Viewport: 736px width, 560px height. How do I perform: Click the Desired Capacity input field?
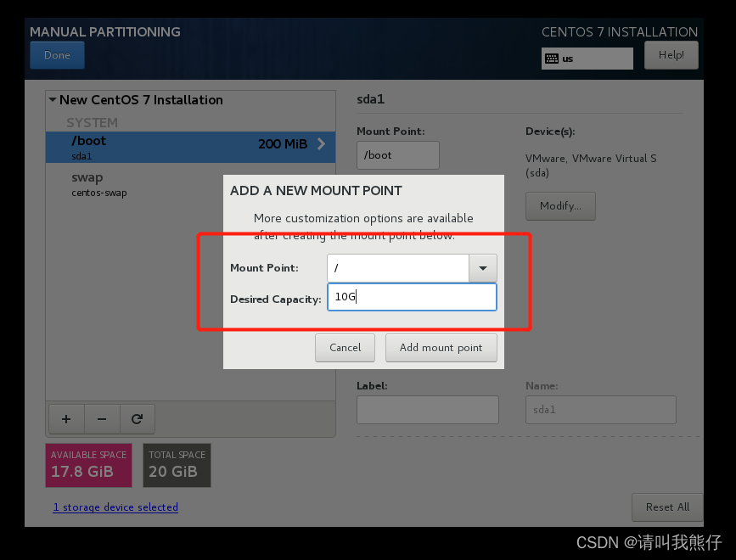click(412, 296)
